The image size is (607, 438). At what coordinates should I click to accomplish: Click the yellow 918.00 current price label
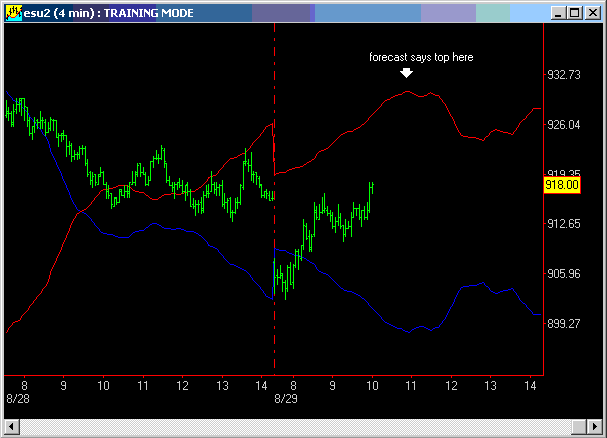pyautogui.click(x=560, y=185)
